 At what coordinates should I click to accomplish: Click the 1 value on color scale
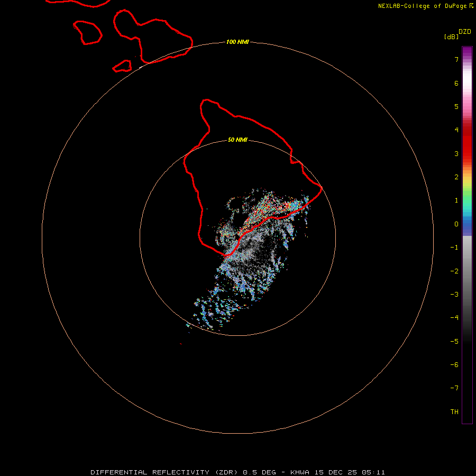point(456,200)
